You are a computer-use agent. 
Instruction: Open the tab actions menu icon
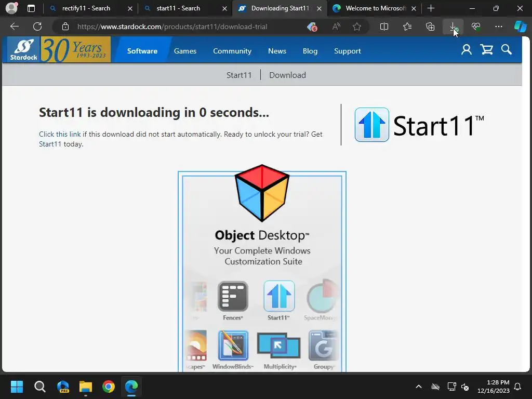[x=31, y=8]
